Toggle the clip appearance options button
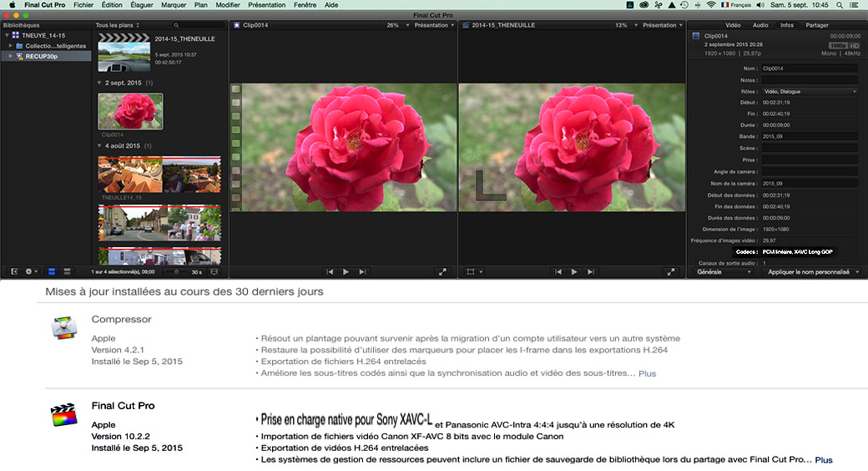This screenshot has height=471, width=868. 214,271
